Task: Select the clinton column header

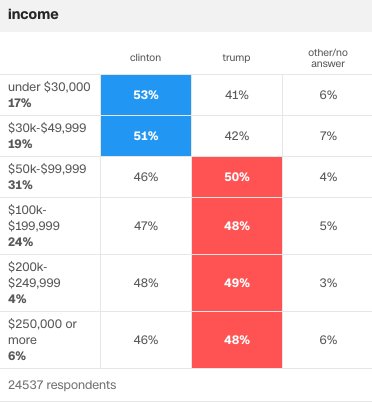Action: click(x=146, y=57)
